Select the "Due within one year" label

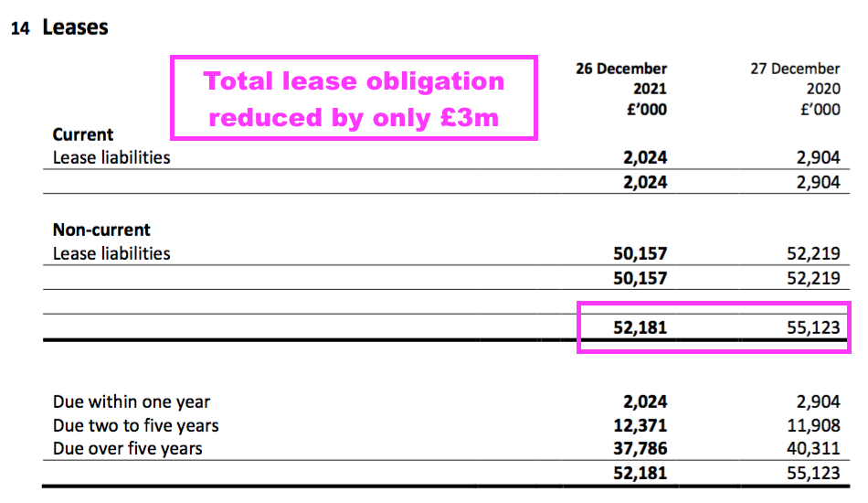coord(132,401)
